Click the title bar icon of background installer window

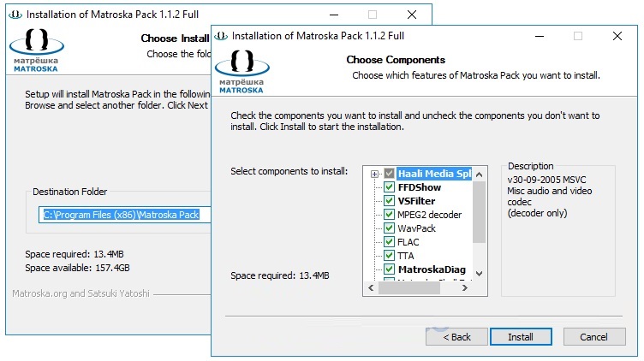click(x=15, y=15)
